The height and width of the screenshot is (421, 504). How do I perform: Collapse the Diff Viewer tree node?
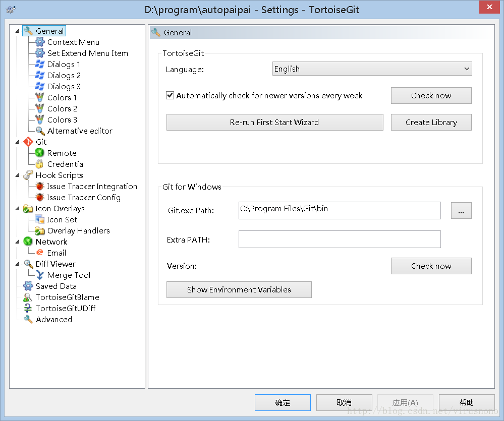point(17,264)
